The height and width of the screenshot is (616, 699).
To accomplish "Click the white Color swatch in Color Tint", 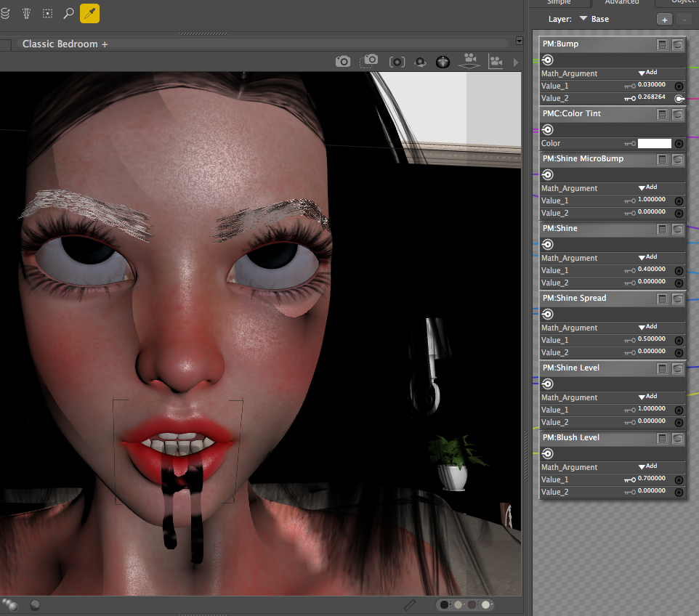I will (x=654, y=144).
